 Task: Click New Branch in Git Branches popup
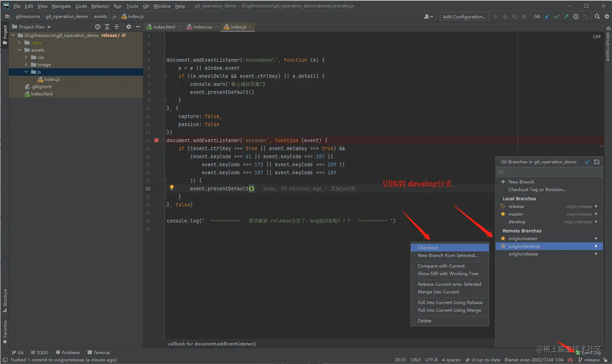click(x=521, y=182)
